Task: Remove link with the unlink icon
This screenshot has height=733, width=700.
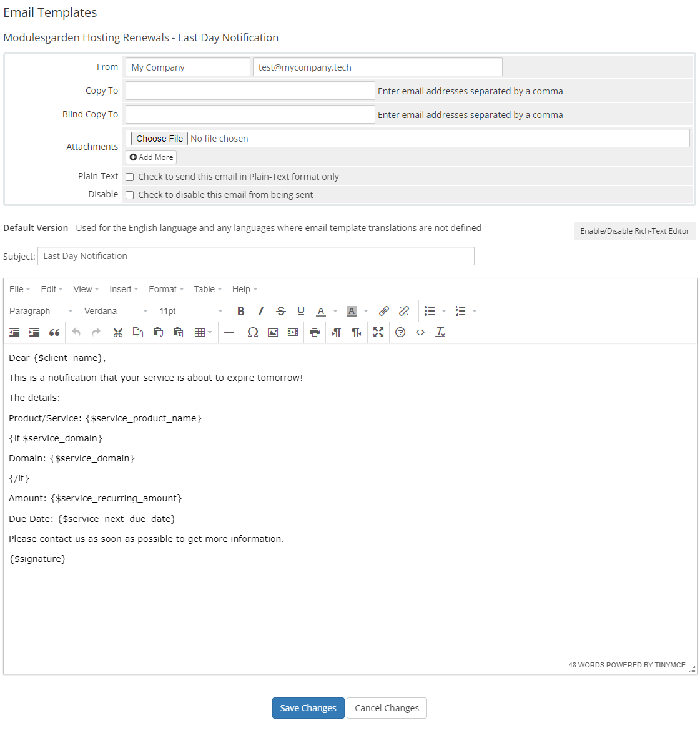Action: 404,312
